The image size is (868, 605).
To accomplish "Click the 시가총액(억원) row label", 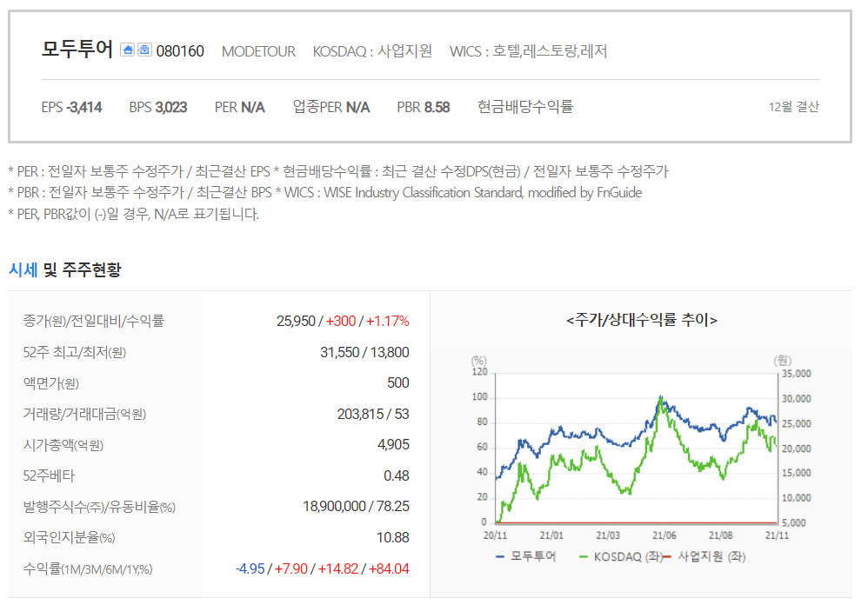I will point(63,445).
